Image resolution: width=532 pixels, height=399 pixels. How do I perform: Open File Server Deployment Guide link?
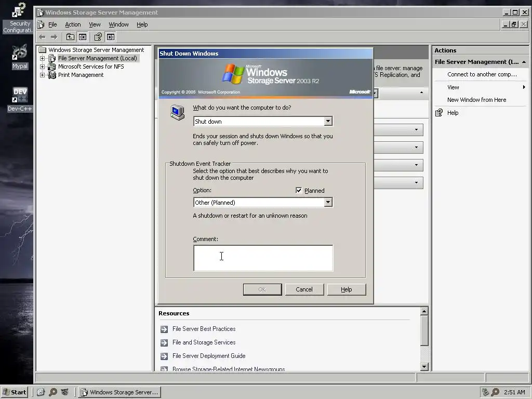click(x=209, y=356)
